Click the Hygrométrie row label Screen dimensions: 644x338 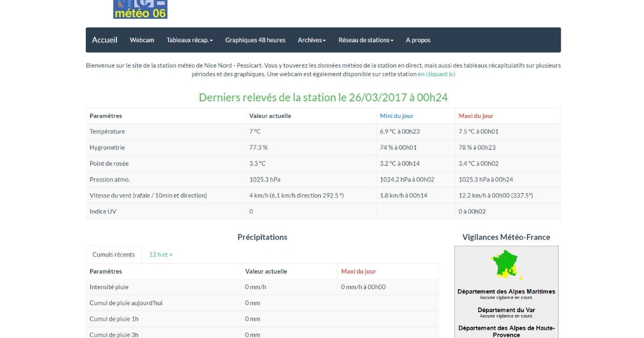pos(107,148)
